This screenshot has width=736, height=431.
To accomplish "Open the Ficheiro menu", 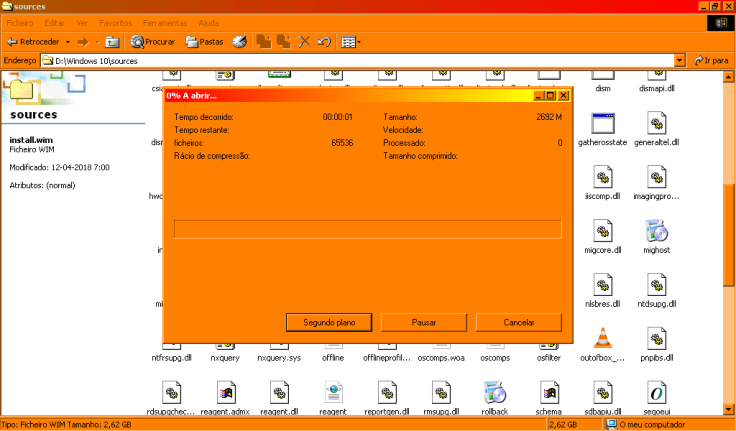I will [x=20, y=22].
